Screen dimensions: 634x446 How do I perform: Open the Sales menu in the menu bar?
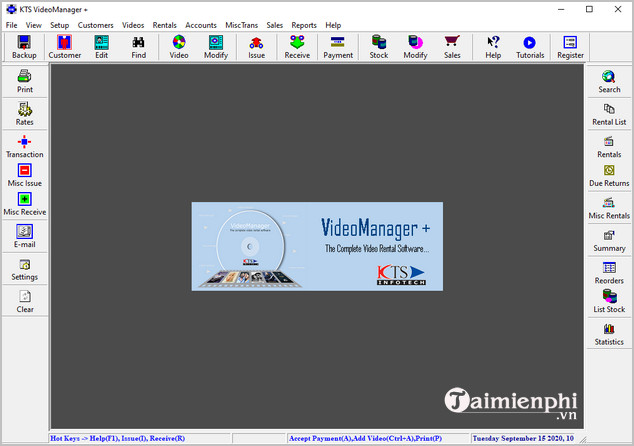275,25
